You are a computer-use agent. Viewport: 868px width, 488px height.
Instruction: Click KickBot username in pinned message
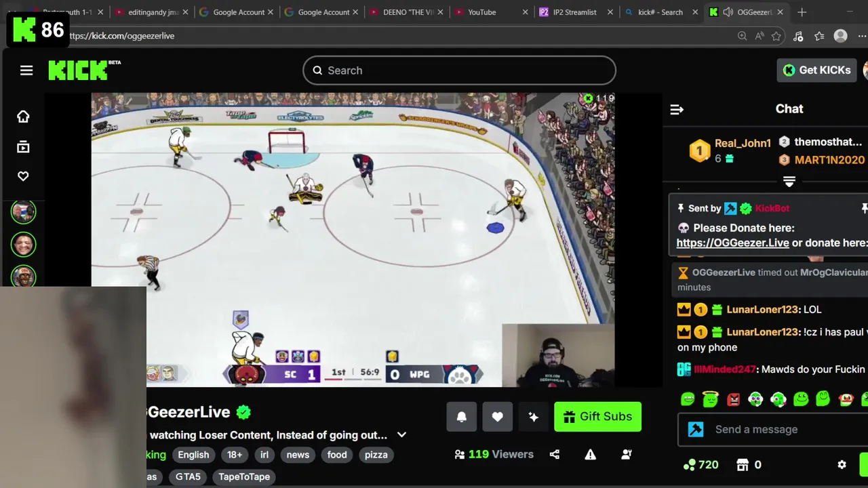coord(772,208)
